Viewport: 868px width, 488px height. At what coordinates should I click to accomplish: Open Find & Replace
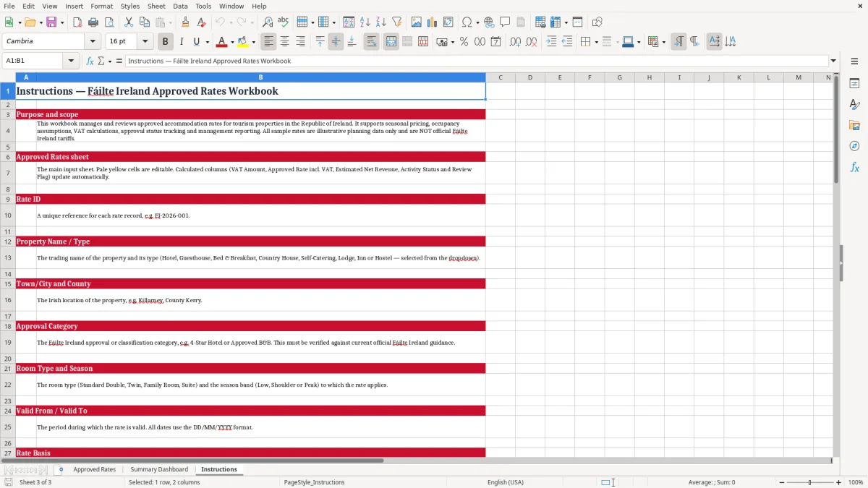pos(268,22)
